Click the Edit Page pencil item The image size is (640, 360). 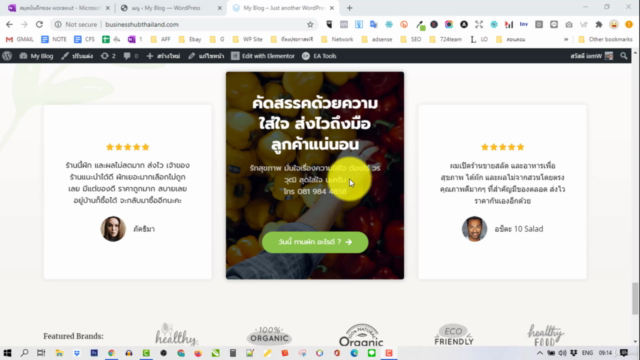206,56
